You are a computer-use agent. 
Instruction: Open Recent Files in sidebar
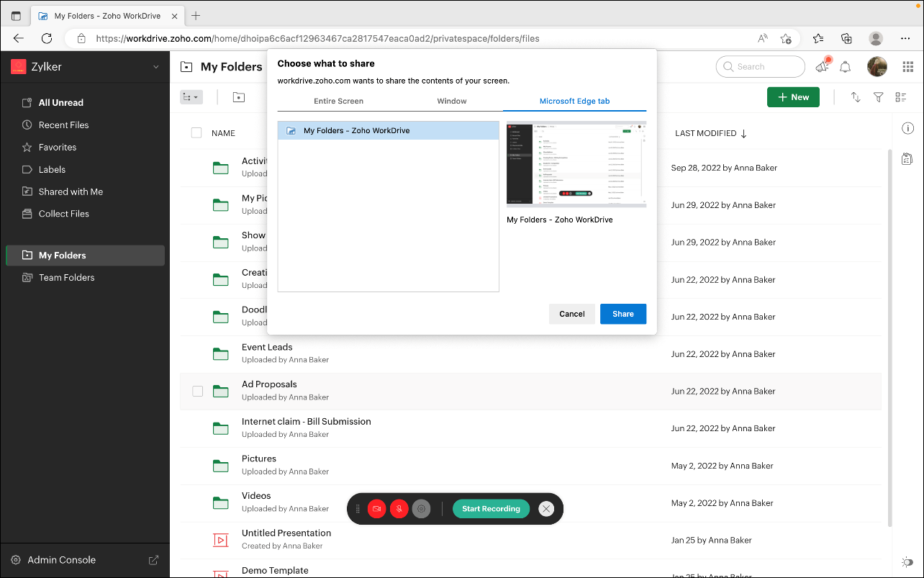(x=64, y=125)
